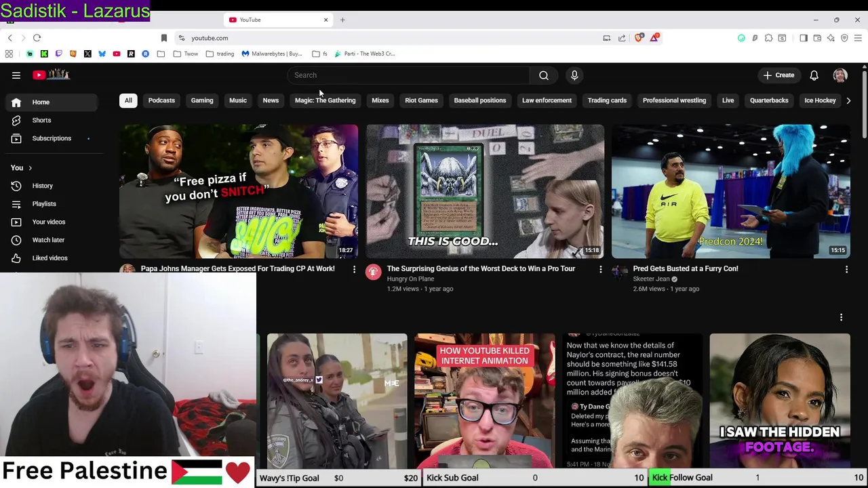This screenshot has width=868, height=488.
Task: Select the Law enforcement chip
Action: (x=547, y=100)
